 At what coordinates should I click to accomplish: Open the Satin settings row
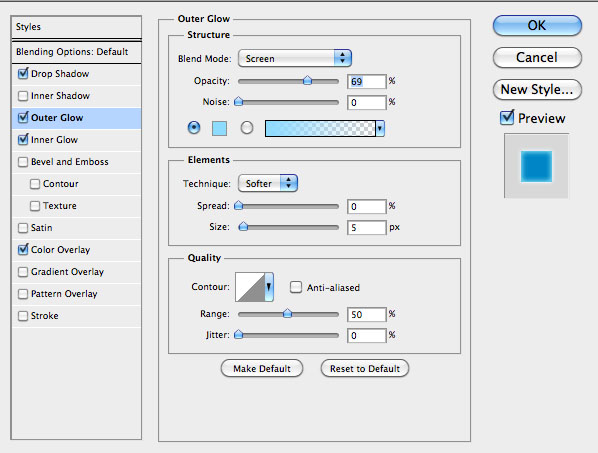77,228
